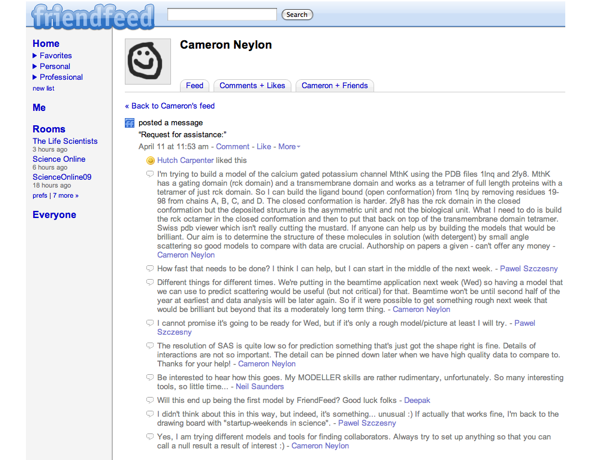Click the message post icon beside 'posted a message'
The height and width of the screenshot is (460, 614).
130,123
